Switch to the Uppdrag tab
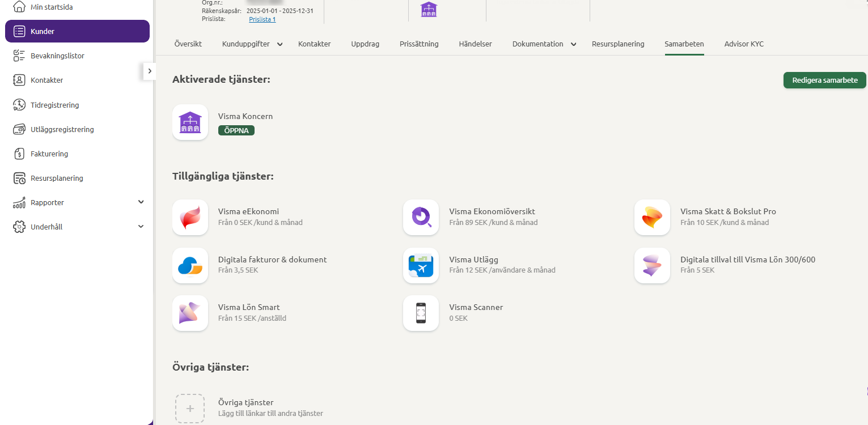Image resolution: width=868 pixels, height=425 pixels. click(x=365, y=44)
